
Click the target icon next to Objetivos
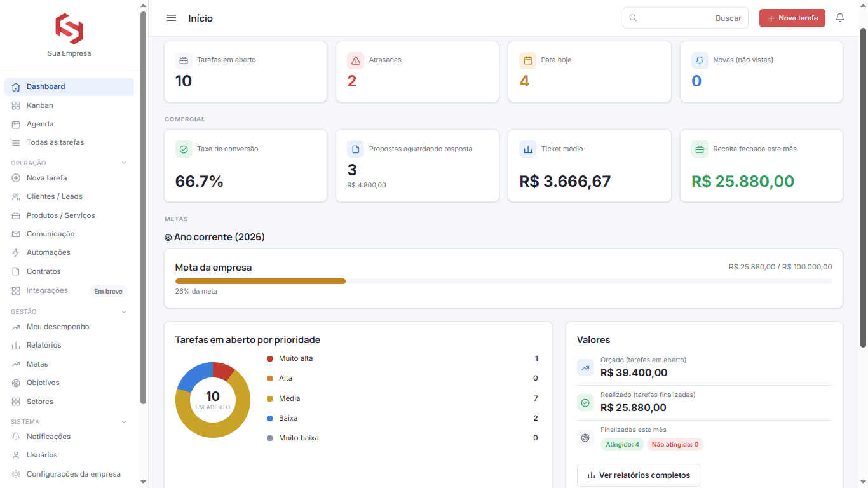[x=16, y=383]
